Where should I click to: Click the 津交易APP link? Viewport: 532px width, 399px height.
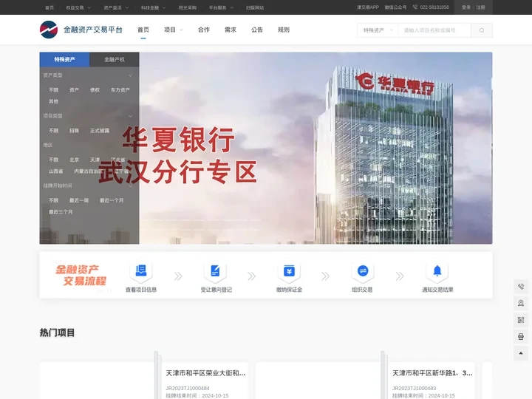click(x=368, y=7)
